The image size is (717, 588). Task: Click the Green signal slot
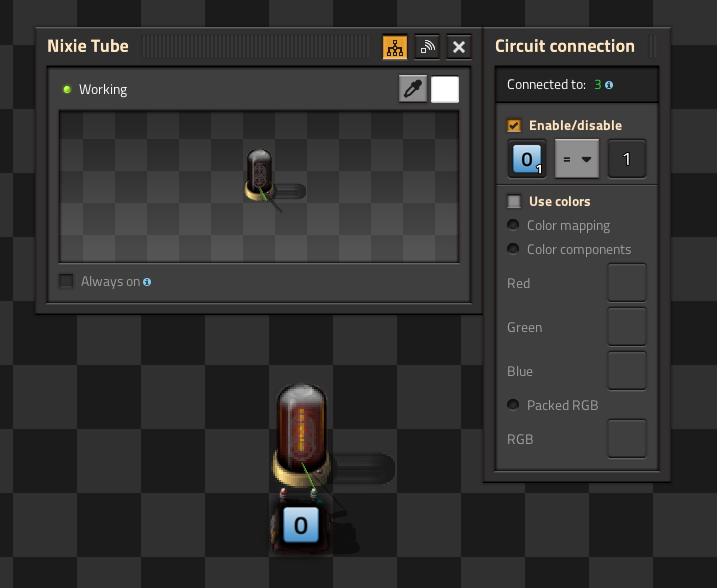(x=627, y=327)
